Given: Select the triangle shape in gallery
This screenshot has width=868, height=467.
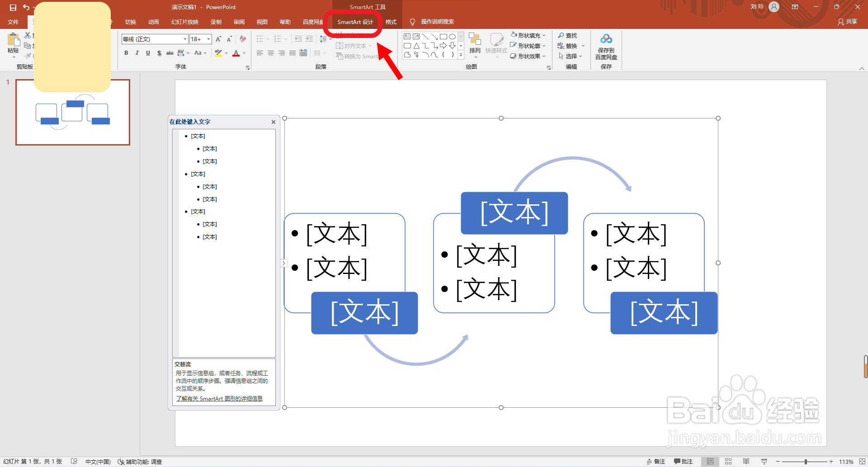Looking at the screenshot, I should tap(416, 46).
